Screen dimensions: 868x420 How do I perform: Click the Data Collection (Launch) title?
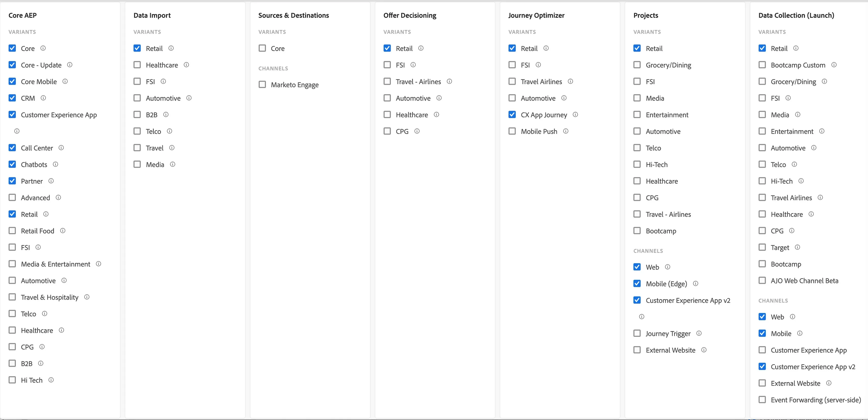[796, 15]
